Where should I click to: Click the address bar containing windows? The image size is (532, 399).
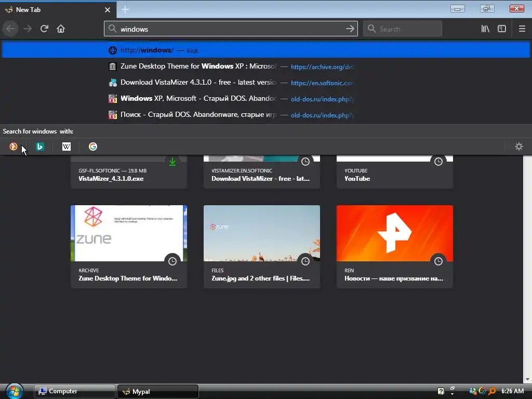[x=231, y=29]
